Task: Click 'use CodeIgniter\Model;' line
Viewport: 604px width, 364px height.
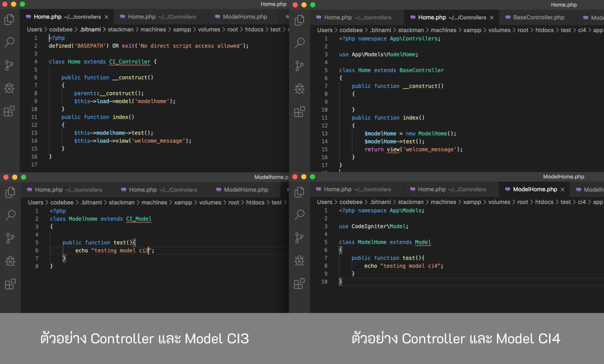Action: coord(374,226)
